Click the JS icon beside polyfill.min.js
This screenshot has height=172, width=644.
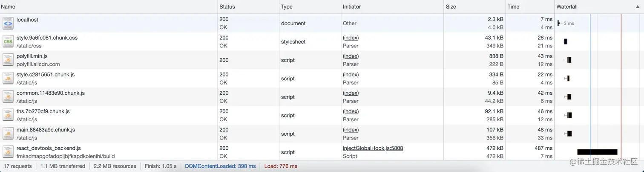[8, 60]
